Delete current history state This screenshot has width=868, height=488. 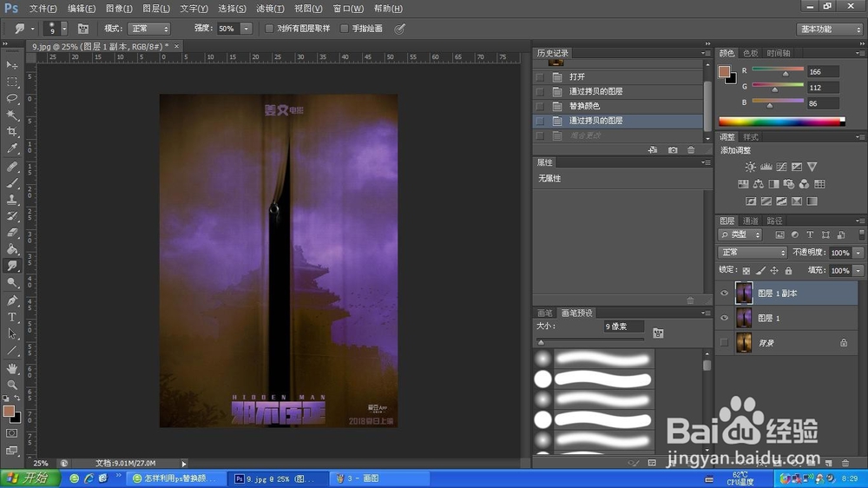click(x=691, y=149)
